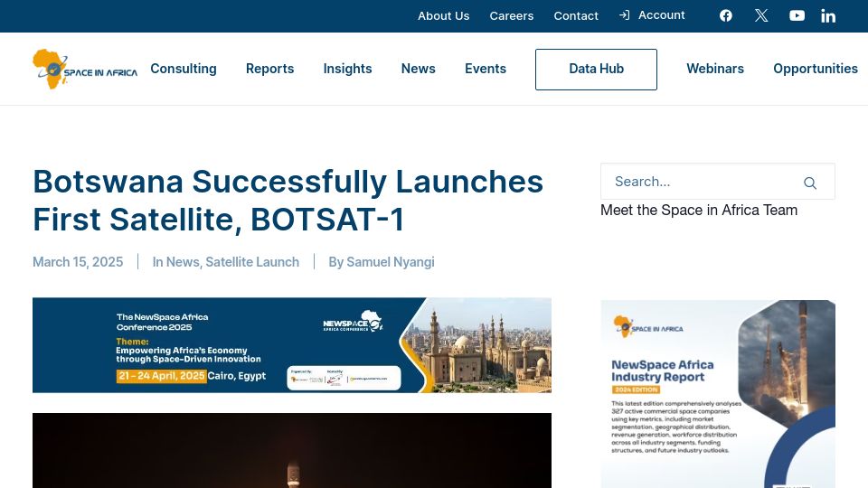Viewport: 868px width, 488px height.
Task: Open the LinkedIn icon in the top bar
Action: pos(828,15)
